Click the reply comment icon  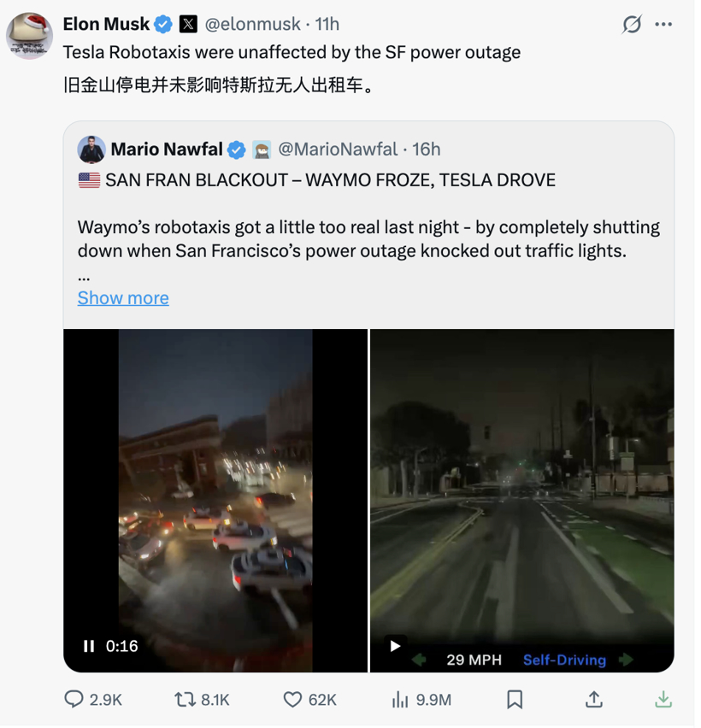74,700
